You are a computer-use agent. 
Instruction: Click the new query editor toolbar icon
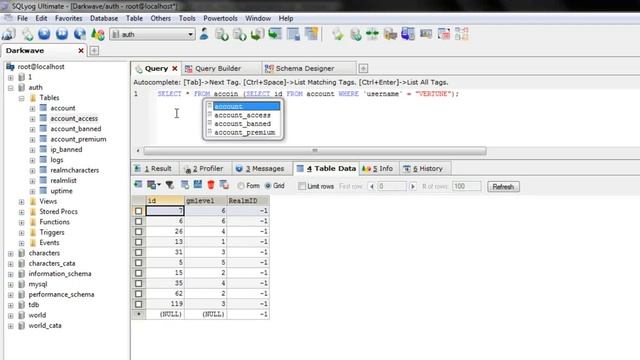pos(27,34)
